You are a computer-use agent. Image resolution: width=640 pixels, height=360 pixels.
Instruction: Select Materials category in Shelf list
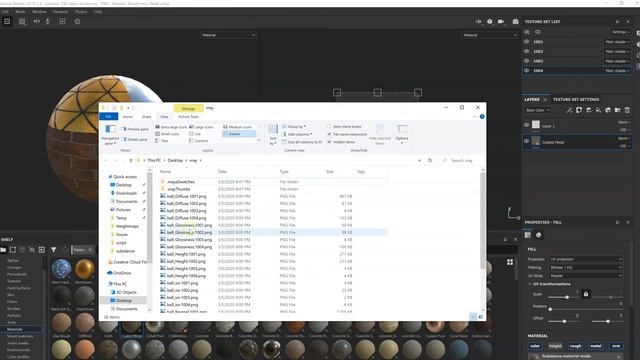coord(15,329)
